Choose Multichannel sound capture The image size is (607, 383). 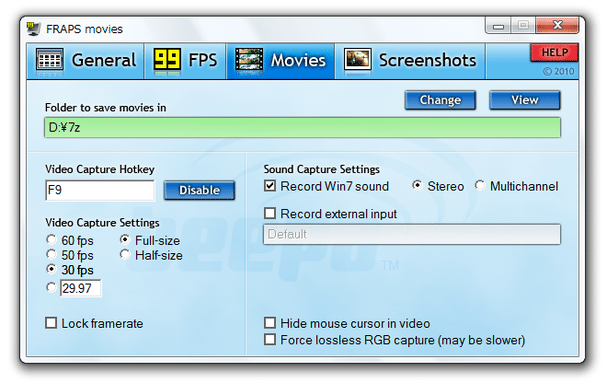coord(480,185)
